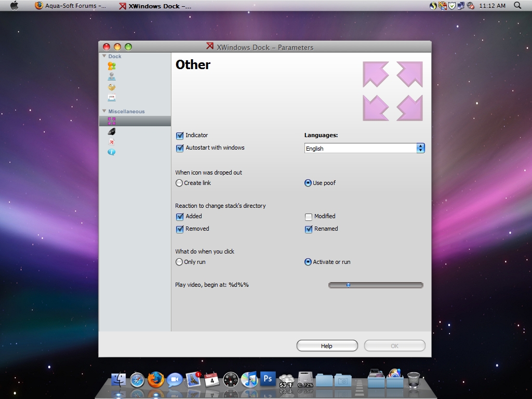This screenshot has width=532, height=399.
Task: Click the Help button
Action: tap(327, 345)
